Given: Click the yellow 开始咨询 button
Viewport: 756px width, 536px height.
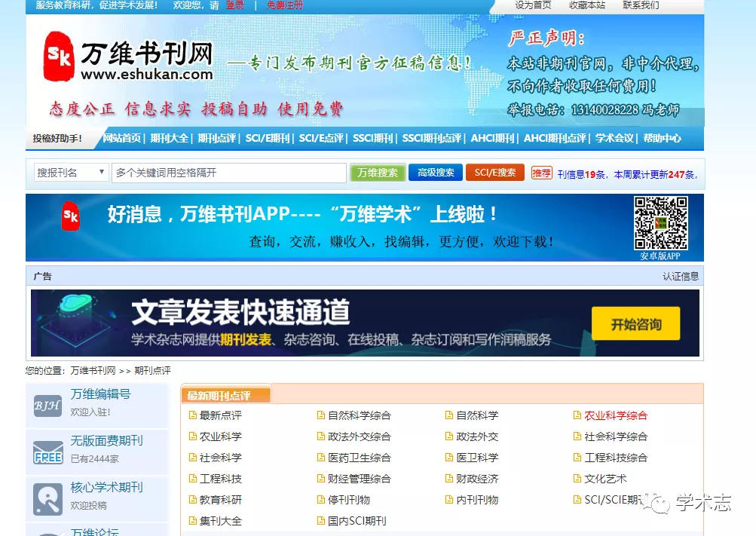Looking at the screenshot, I should click(x=636, y=324).
